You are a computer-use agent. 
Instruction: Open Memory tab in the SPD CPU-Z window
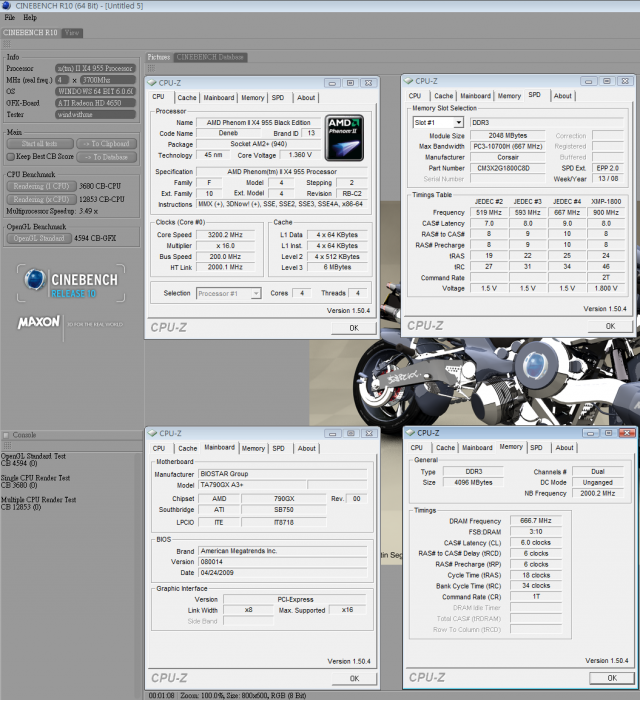509,96
